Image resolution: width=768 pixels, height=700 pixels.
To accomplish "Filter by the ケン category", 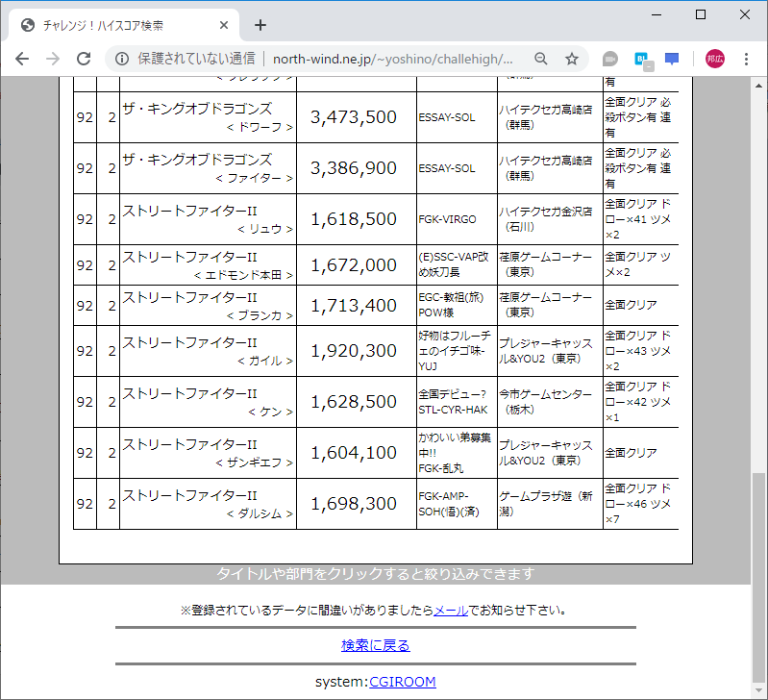I will coord(271,412).
